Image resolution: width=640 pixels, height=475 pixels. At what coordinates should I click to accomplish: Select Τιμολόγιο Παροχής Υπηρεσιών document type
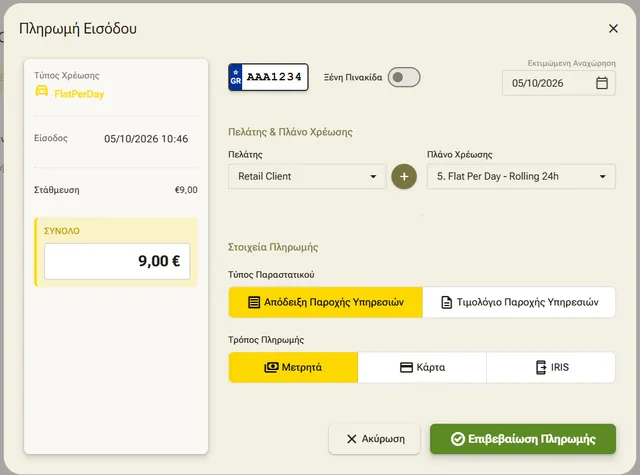pyautogui.click(x=519, y=302)
